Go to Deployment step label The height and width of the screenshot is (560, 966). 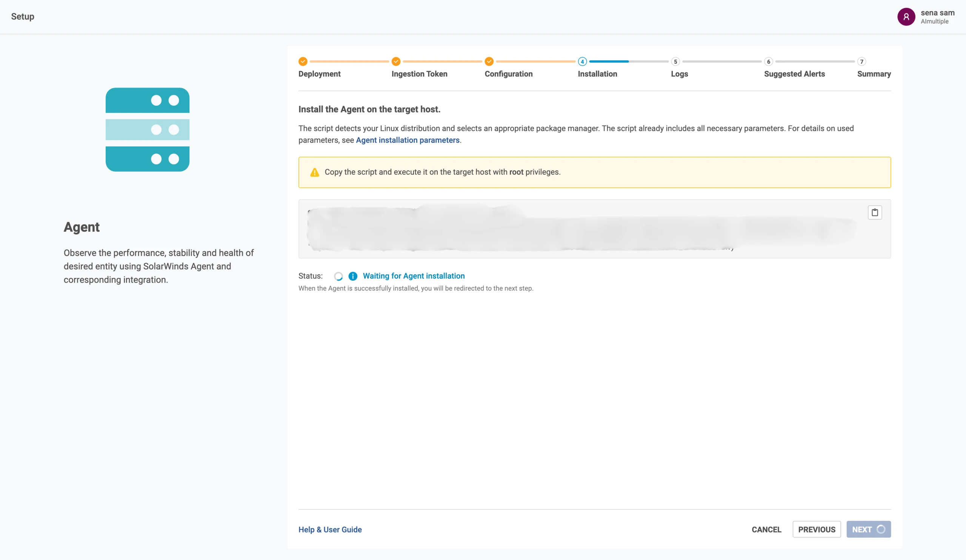319,74
